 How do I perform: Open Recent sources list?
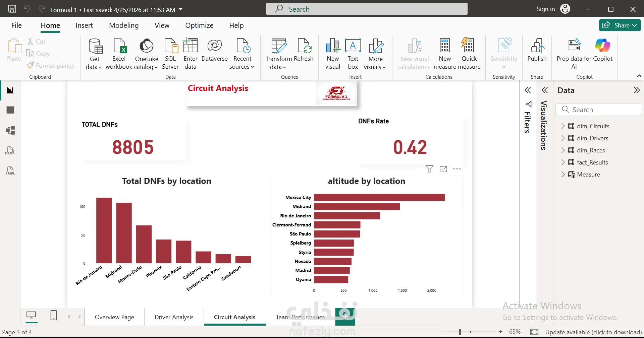click(242, 54)
